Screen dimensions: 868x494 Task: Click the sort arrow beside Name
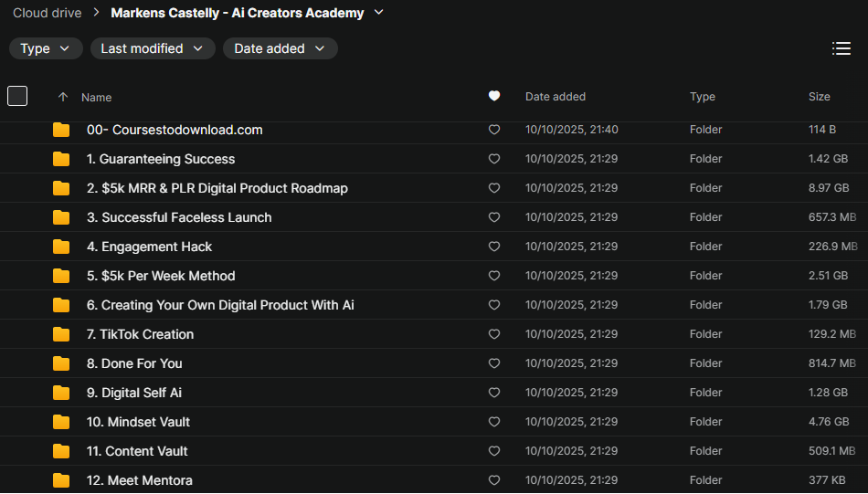pyautogui.click(x=63, y=97)
